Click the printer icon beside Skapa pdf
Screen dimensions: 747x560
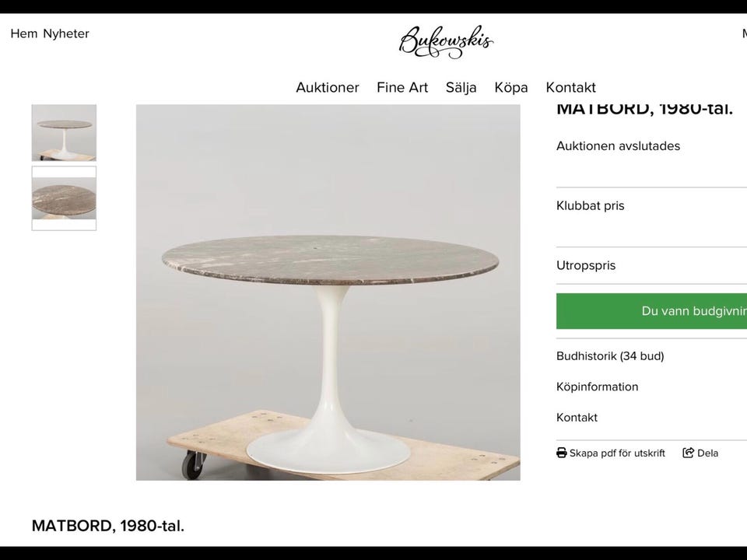[560, 452]
